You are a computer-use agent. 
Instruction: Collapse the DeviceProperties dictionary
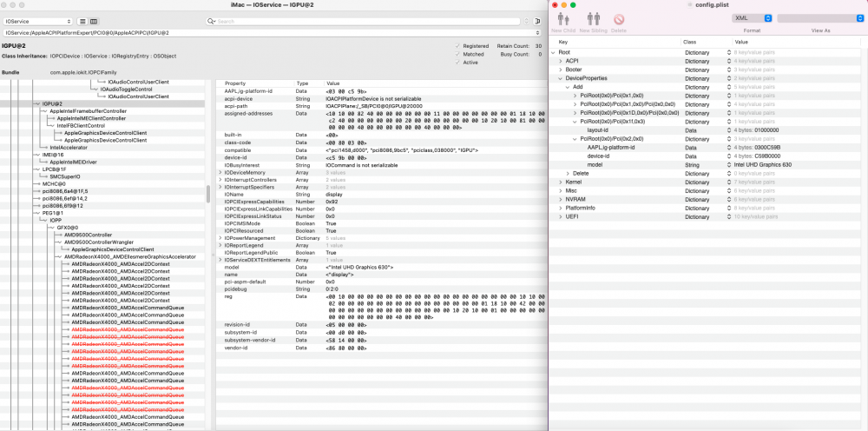coord(561,79)
